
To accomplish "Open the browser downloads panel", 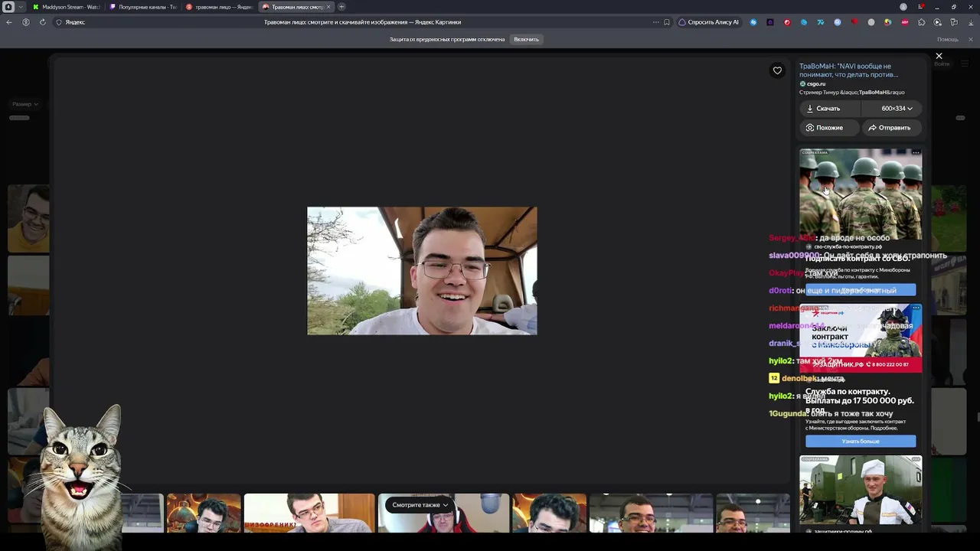I will pos(970,22).
